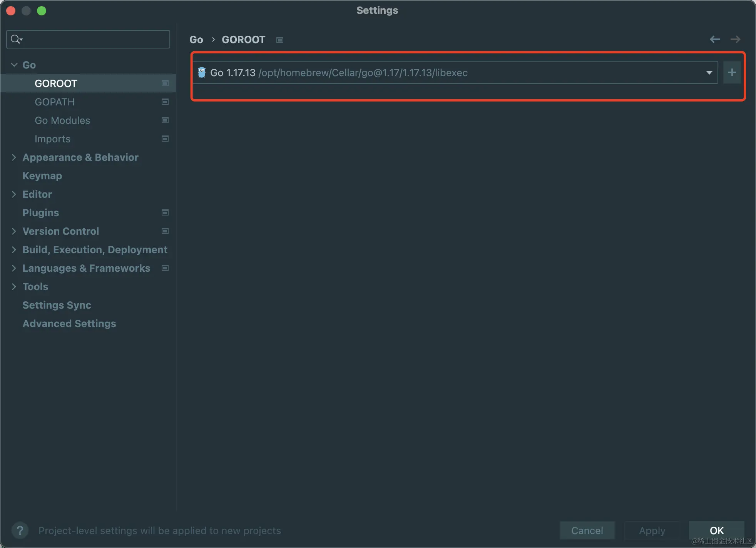Click the search magnifier options icon
Image resolution: width=756 pixels, height=548 pixels.
[x=17, y=39]
